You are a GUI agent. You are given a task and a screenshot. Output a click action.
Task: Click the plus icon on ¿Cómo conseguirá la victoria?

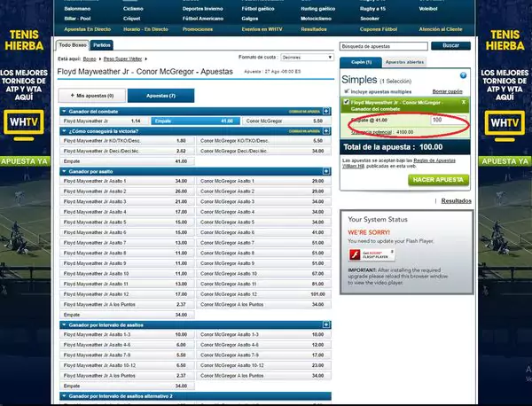326,131
